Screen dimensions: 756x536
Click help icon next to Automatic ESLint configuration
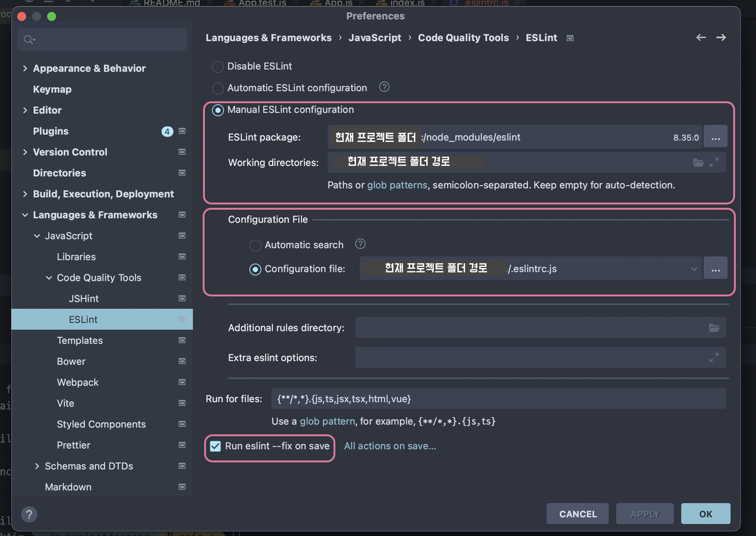[384, 87]
